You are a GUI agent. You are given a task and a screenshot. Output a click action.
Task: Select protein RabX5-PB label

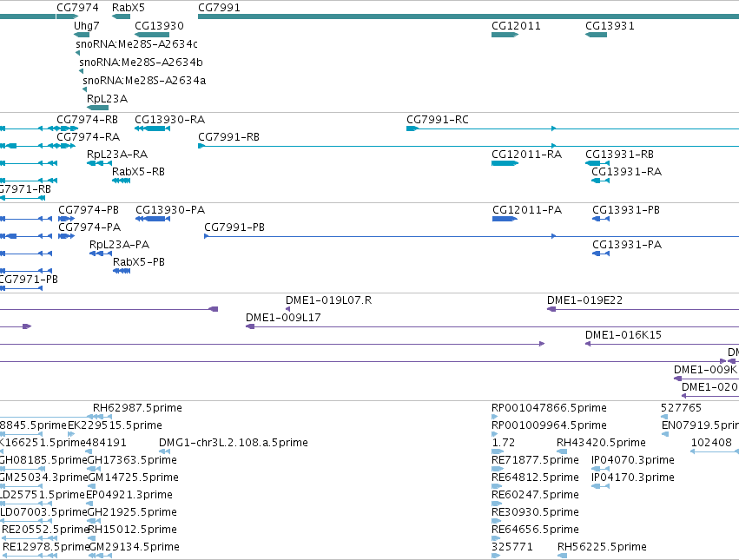tap(139, 262)
